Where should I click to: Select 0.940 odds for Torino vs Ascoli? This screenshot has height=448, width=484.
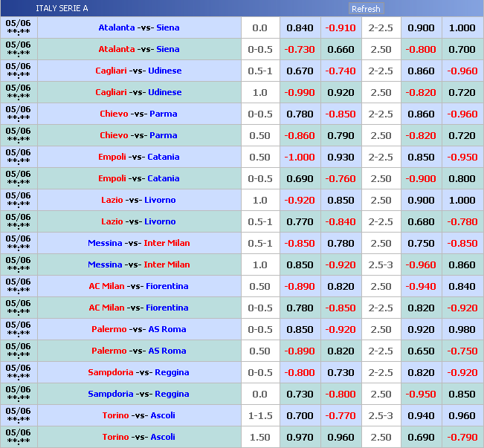[421, 415]
